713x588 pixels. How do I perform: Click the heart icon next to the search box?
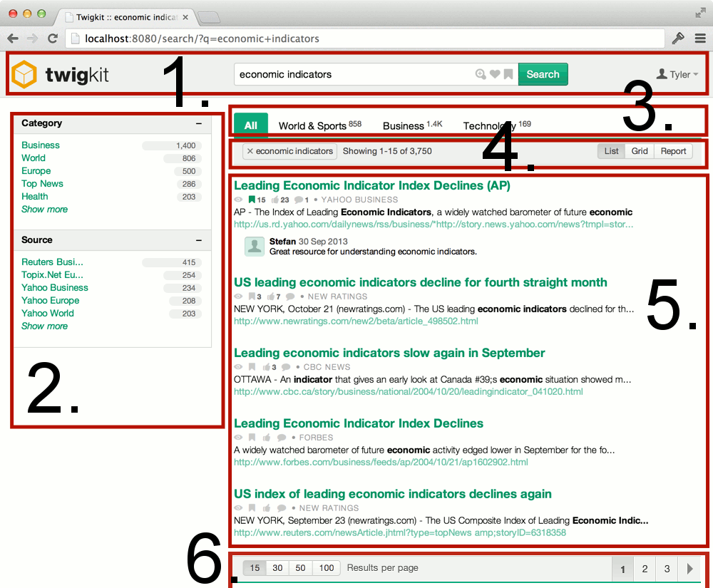click(495, 73)
